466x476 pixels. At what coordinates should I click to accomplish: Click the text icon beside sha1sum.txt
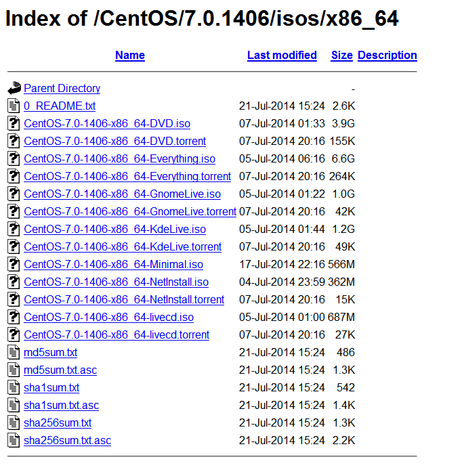pos(14,387)
